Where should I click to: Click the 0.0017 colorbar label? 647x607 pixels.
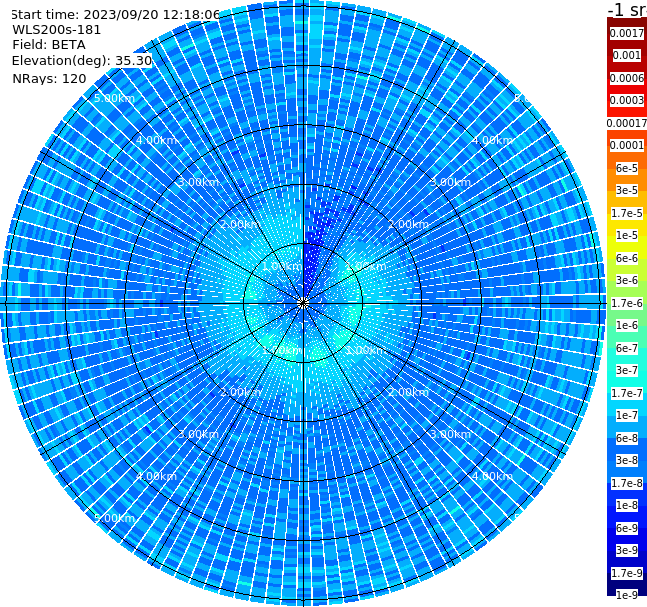point(627,33)
